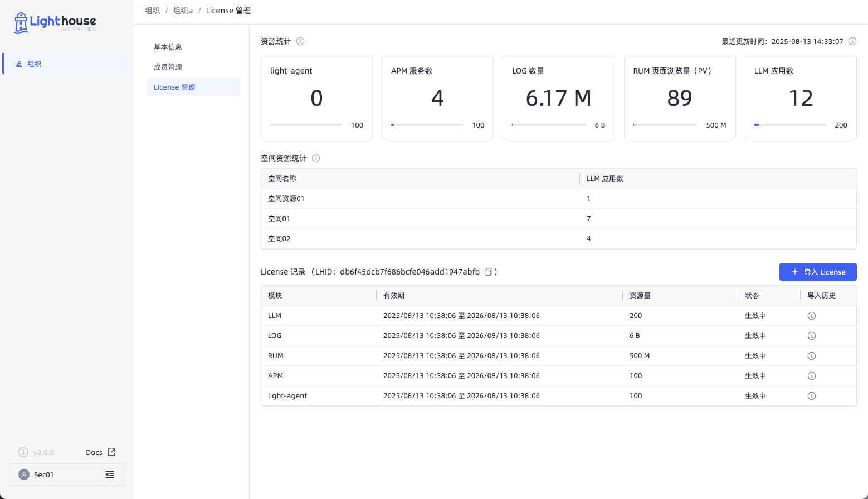Click the Lighthouse logo
Screen dimensions: 868x499
(55, 22)
